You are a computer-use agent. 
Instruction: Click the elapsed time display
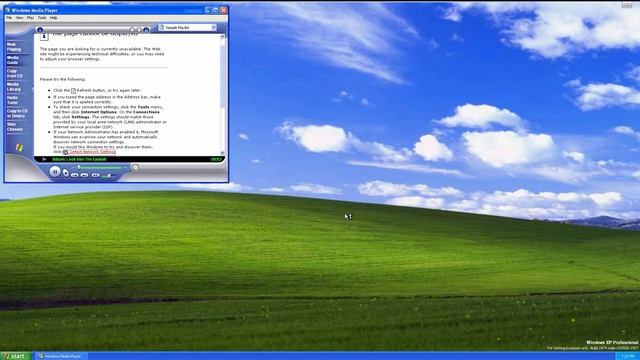pos(216,159)
